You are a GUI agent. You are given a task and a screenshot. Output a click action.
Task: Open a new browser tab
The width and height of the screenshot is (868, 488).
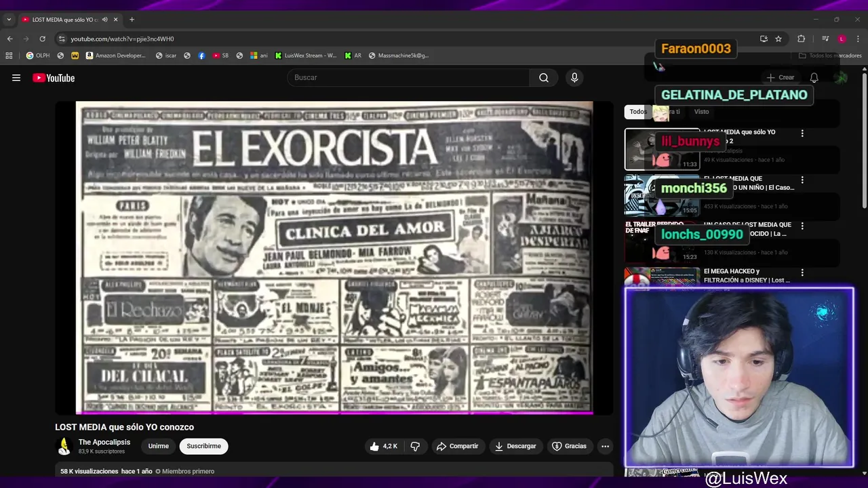(x=132, y=20)
